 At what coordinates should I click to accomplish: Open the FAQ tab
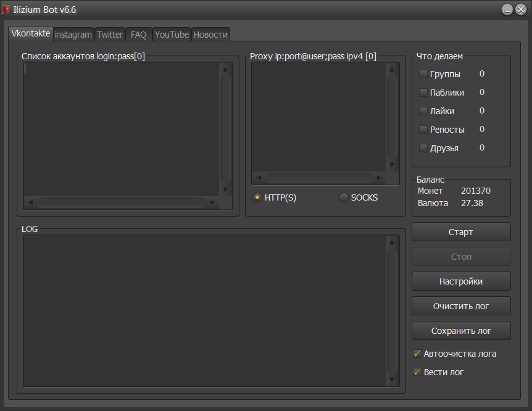(x=138, y=35)
